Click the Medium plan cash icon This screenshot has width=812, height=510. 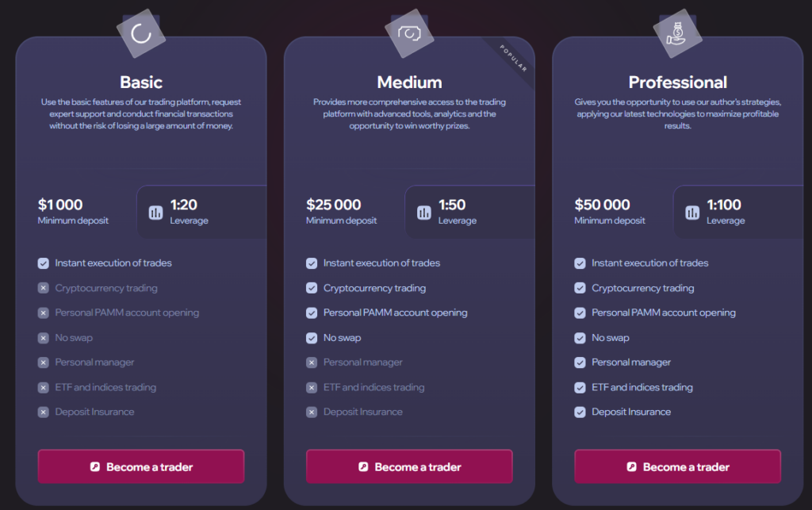coord(408,33)
